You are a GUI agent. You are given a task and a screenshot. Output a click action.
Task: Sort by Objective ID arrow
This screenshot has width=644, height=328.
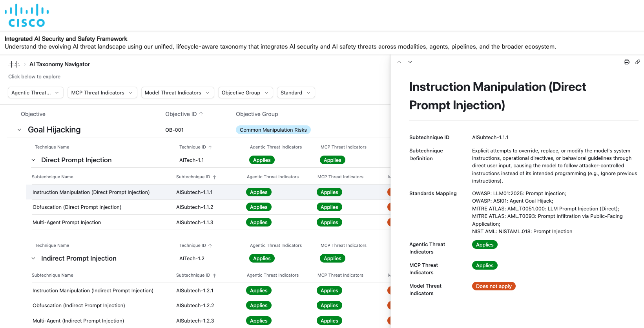tap(201, 114)
